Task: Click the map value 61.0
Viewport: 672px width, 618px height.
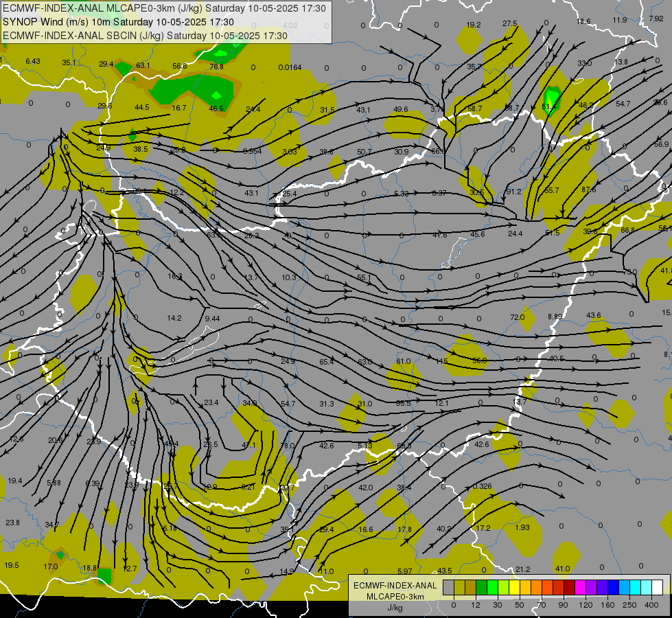Action: click(x=404, y=361)
